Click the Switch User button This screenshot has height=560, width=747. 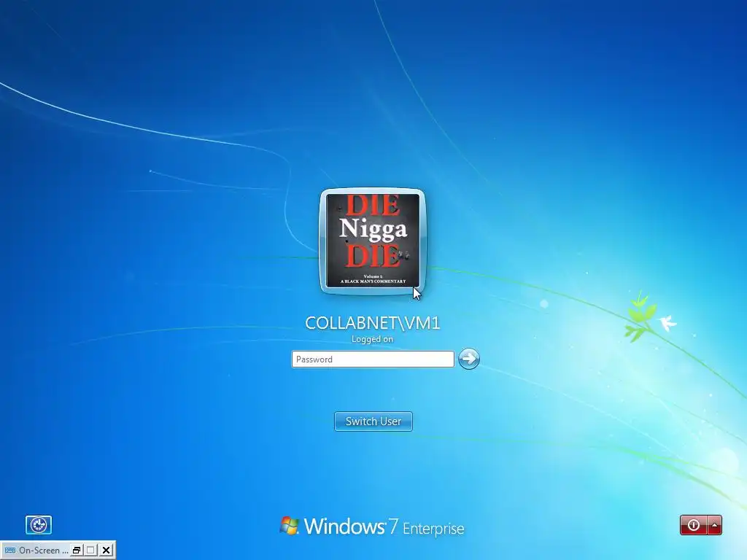(x=373, y=421)
